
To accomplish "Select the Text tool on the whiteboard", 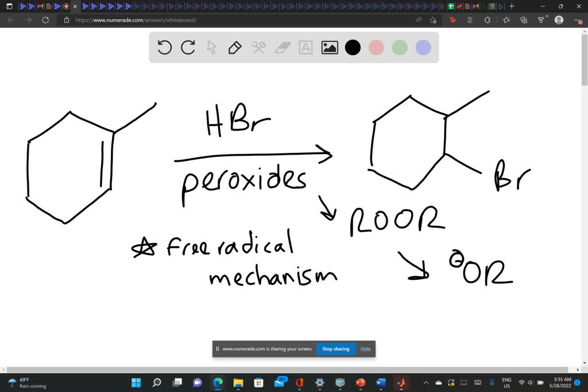I will [305, 48].
